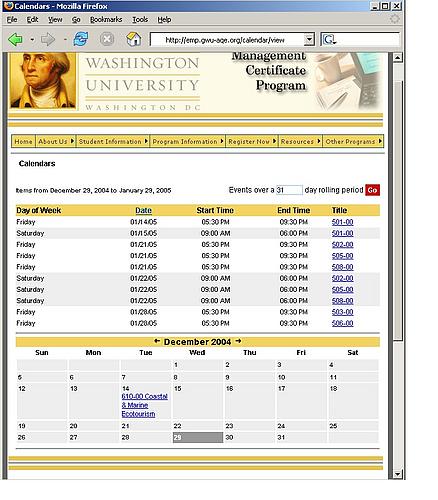Expand the Other Programs menu
This screenshot has width=438, height=500.
pyautogui.click(x=353, y=141)
